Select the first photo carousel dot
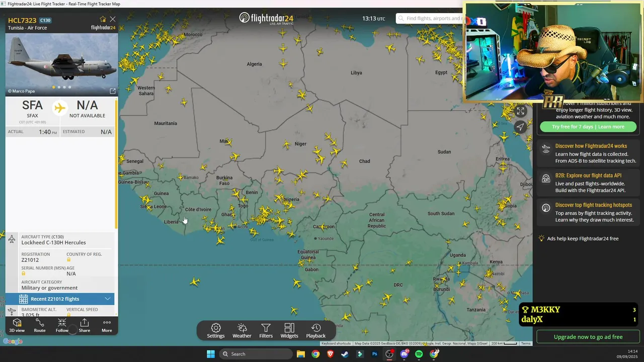This screenshot has height=362, width=644. click(x=54, y=87)
